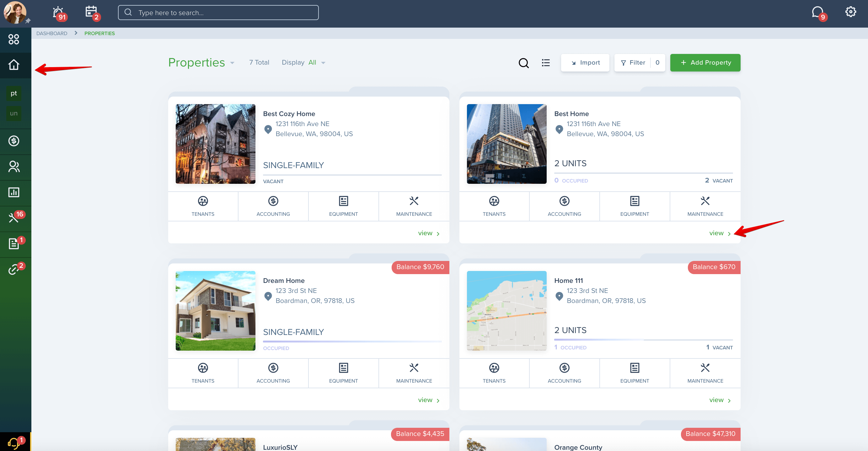View Best Home details
This screenshot has width=868, height=451.
(720, 233)
